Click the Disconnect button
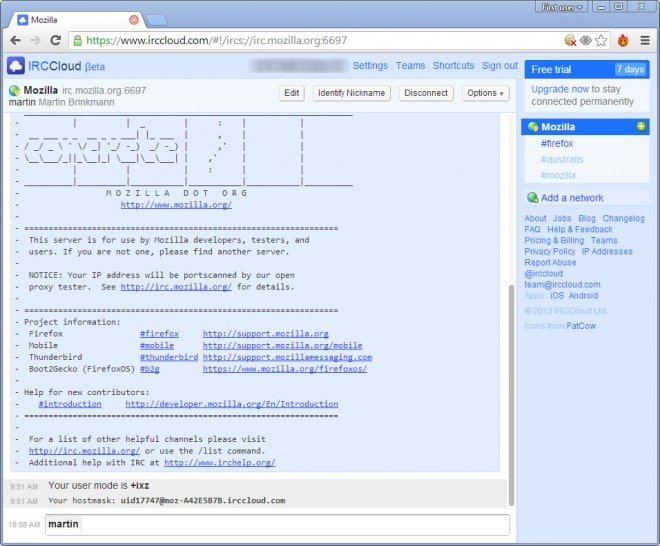The height and width of the screenshot is (546, 660). (426, 93)
